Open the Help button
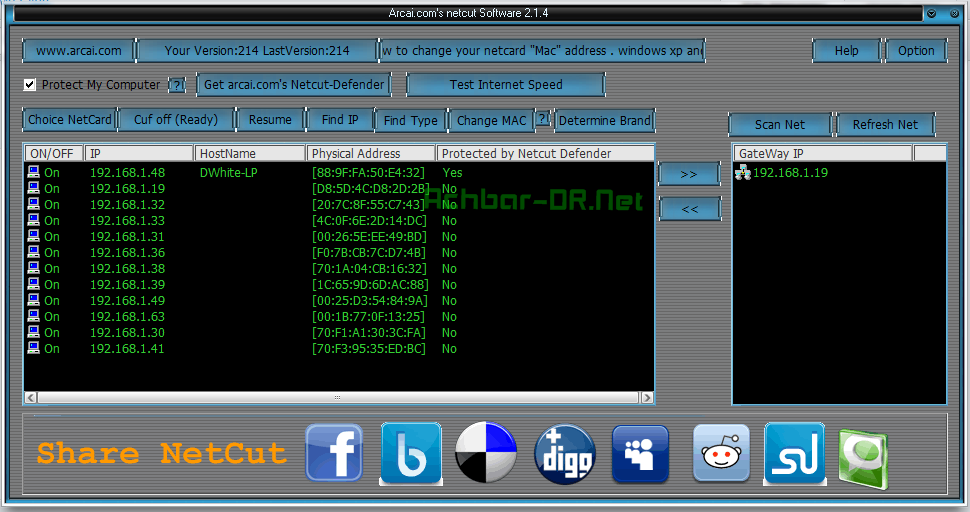970x512 pixels. (x=846, y=51)
